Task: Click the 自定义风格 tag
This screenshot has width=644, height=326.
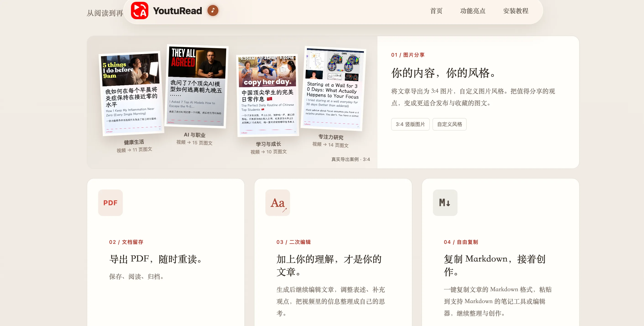Action: pos(450,124)
